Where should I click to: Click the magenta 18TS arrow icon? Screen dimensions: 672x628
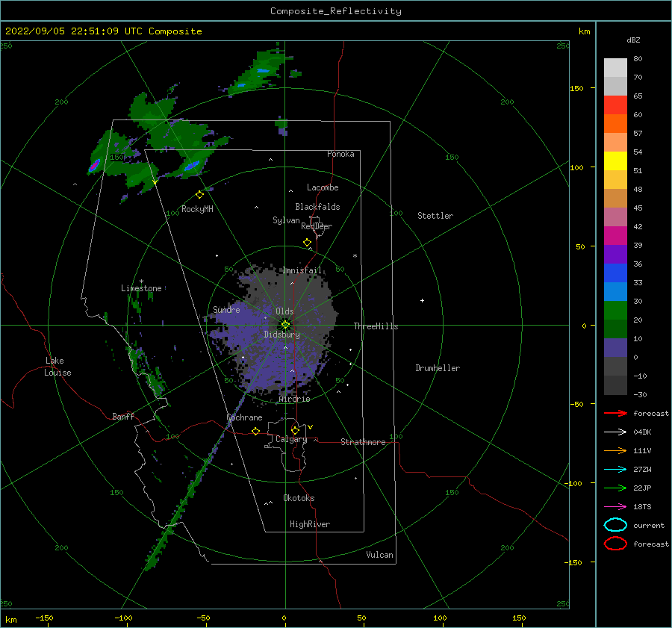click(615, 507)
